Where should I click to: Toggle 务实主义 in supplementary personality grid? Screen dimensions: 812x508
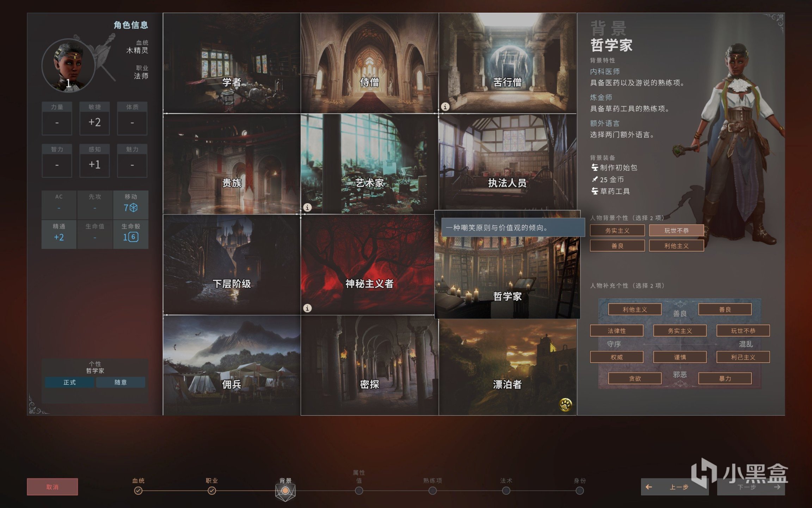[680, 331]
